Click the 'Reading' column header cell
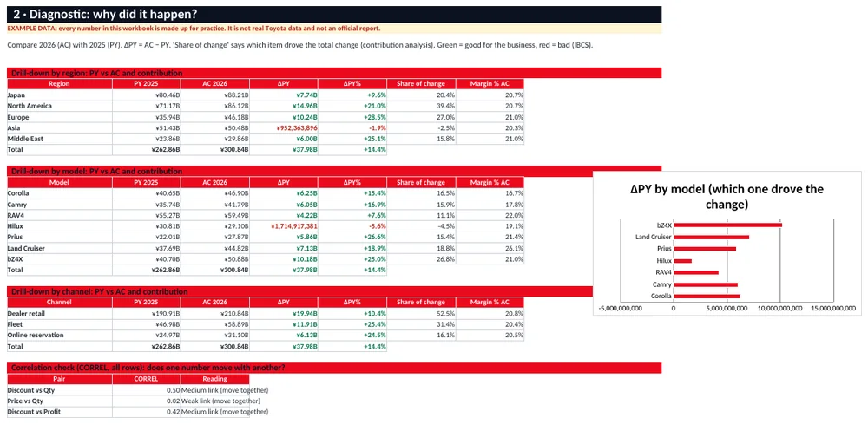 click(x=214, y=379)
